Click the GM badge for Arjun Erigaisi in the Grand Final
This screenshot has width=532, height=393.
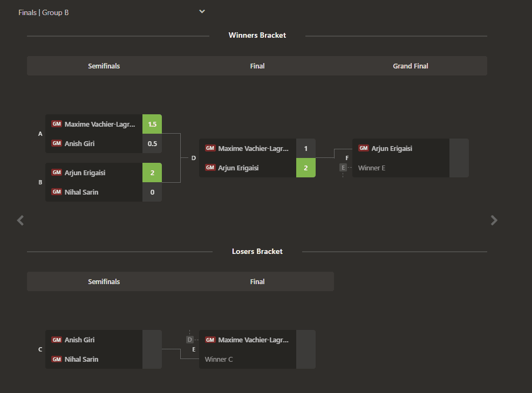[x=364, y=148]
